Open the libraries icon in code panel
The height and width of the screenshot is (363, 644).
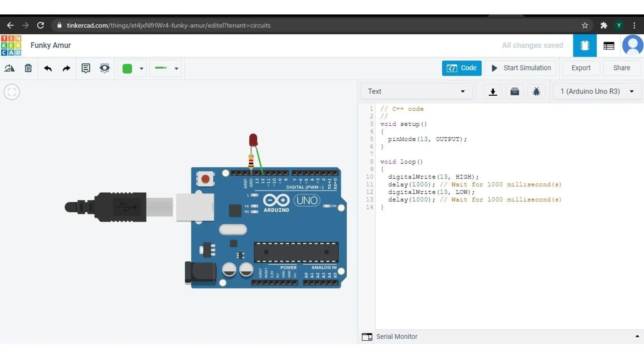pos(514,92)
